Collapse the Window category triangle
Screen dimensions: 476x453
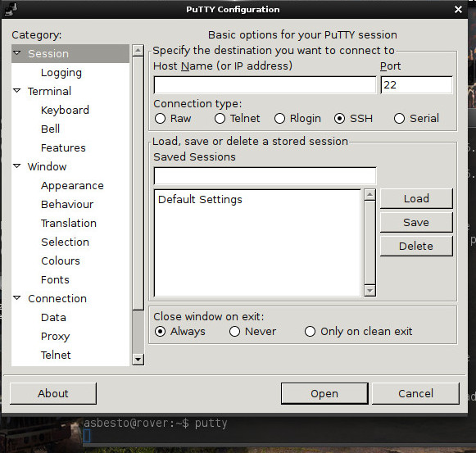(17, 165)
